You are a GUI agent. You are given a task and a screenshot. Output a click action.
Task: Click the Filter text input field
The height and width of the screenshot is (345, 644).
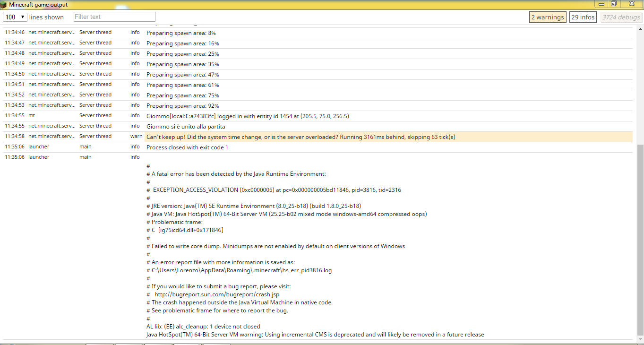114,17
